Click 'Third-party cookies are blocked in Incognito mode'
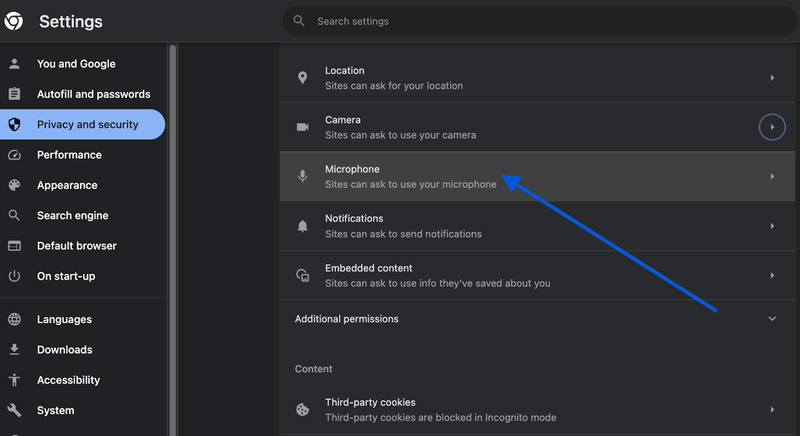This screenshot has height=436, width=800. point(440,417)
